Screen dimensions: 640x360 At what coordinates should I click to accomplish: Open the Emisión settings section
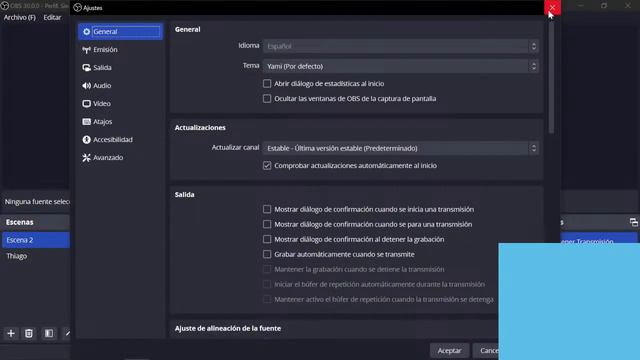click(120, 49)
